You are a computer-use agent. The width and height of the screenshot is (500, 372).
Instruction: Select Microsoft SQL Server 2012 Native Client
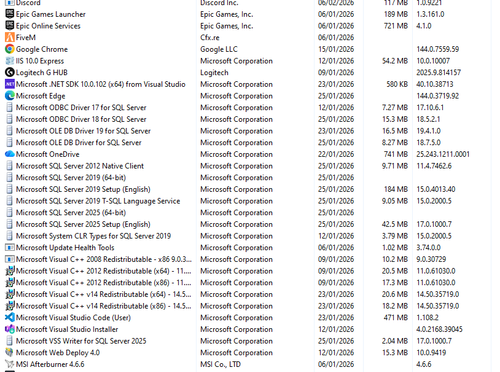pyautogui.click(x=80, y=166)
